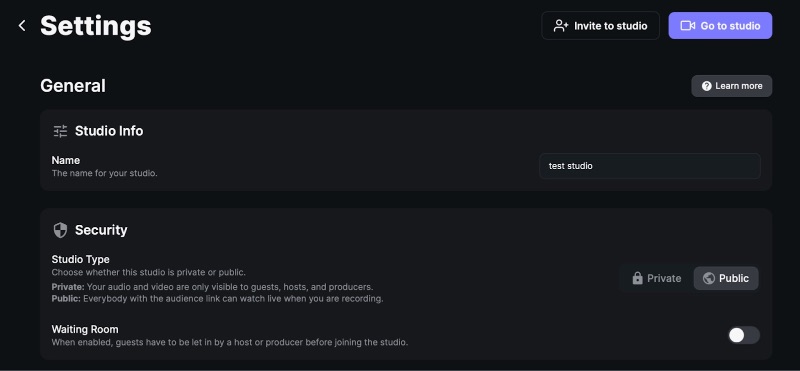This screenshot has height=371, width=800.
Task: Click the Studio Info heading text
Action: (x=109, y=131)
